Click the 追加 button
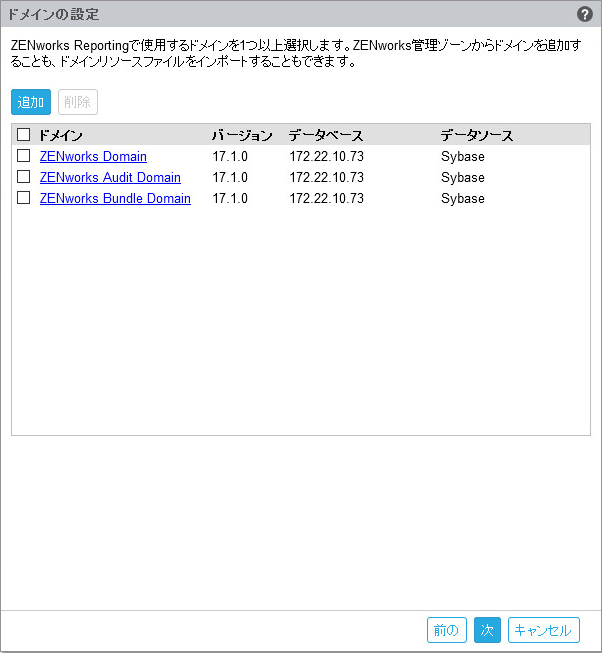 pyautogui.click(x=31, y=102)
